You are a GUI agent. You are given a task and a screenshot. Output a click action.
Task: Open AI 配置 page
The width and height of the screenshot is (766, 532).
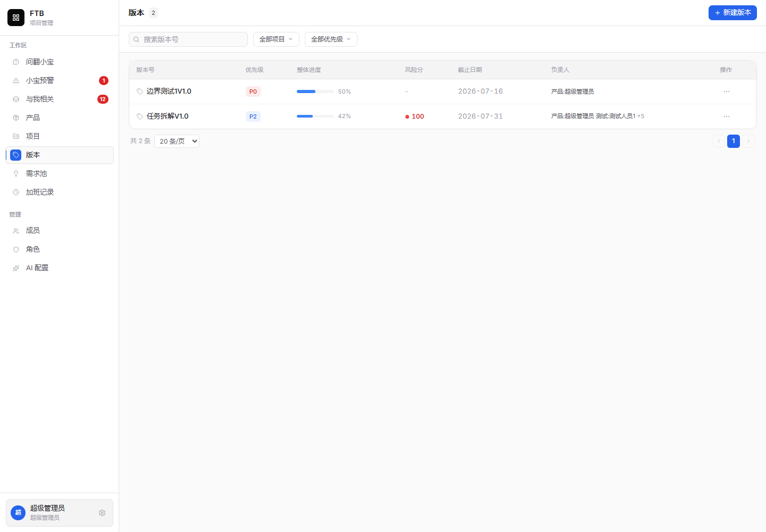click(x=60, y=268)
